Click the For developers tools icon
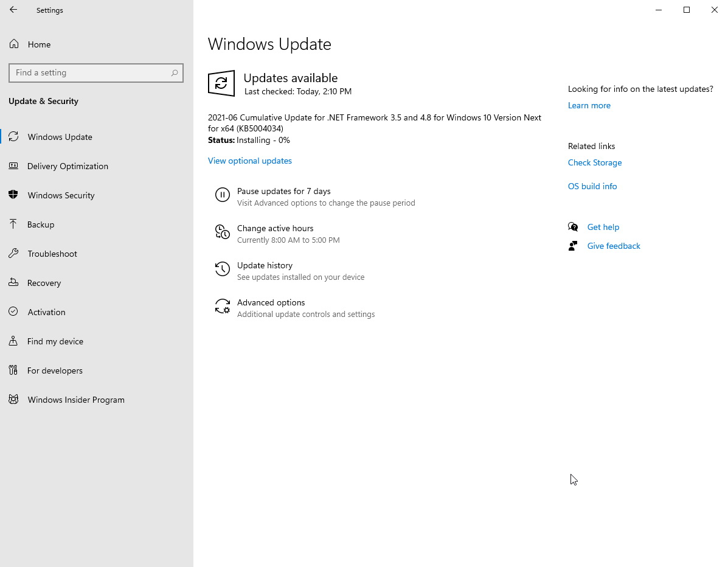 pos(13,370)
